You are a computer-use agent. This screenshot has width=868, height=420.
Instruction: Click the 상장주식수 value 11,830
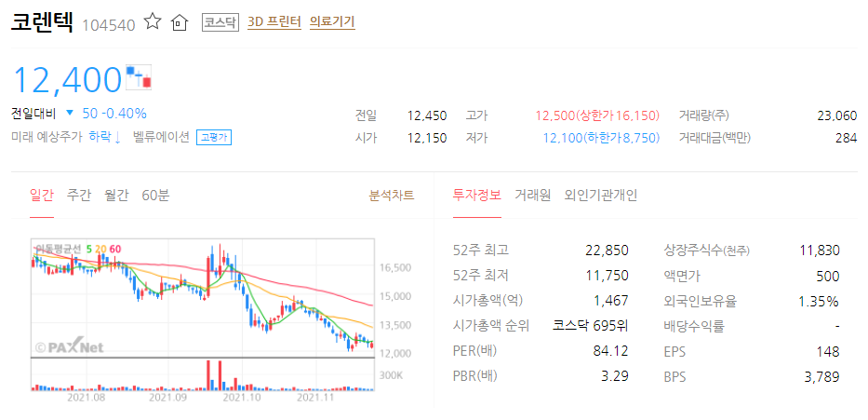tap(820, 251)
